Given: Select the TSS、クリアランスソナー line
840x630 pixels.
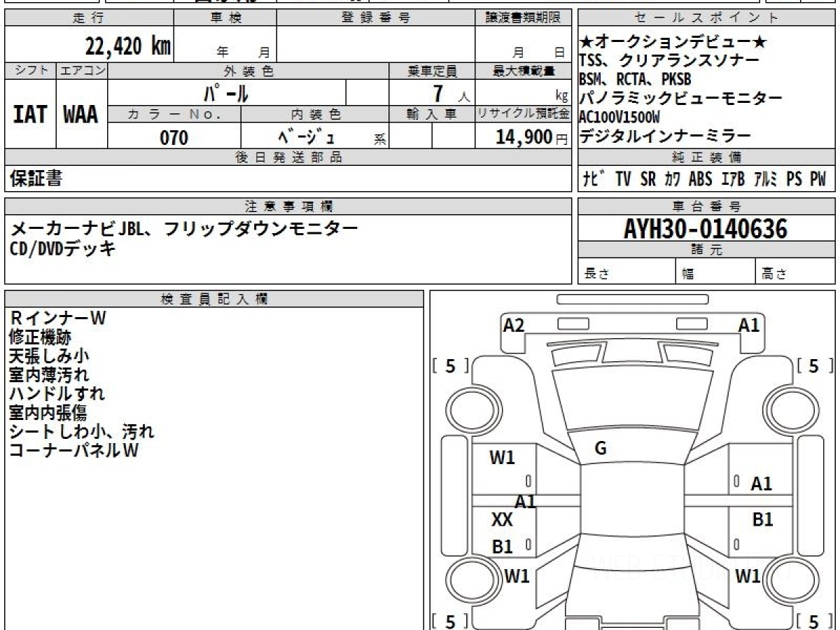Looking at the screenshot, I should [x=669, y=61].
